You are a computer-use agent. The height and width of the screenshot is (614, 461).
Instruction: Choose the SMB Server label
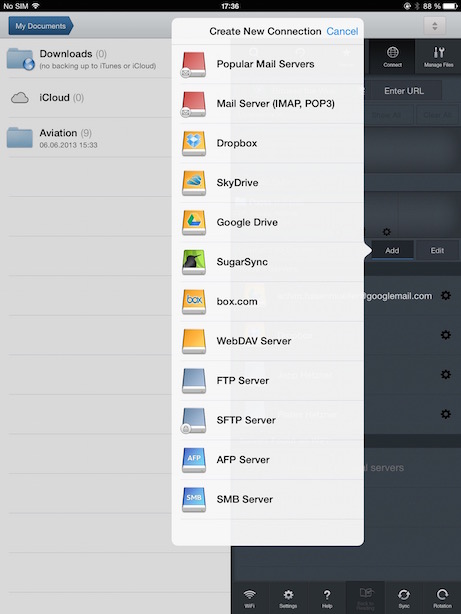coord(245,499)
